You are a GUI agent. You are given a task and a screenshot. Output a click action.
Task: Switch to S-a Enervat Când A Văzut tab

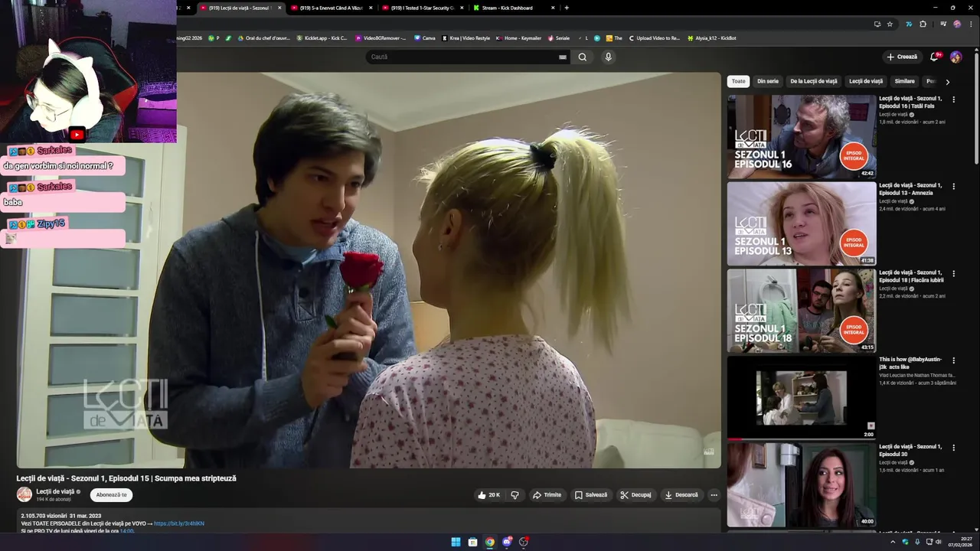tap(331, 8)
